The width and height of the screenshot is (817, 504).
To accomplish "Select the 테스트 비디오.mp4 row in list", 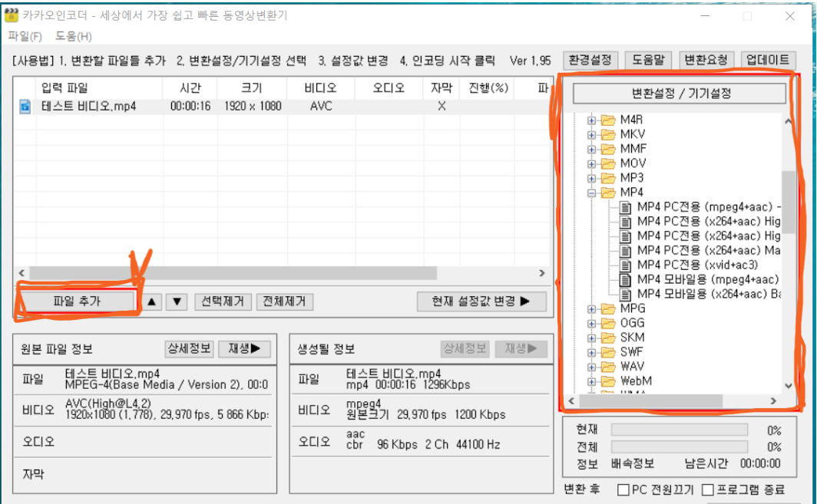I will 281,107.
